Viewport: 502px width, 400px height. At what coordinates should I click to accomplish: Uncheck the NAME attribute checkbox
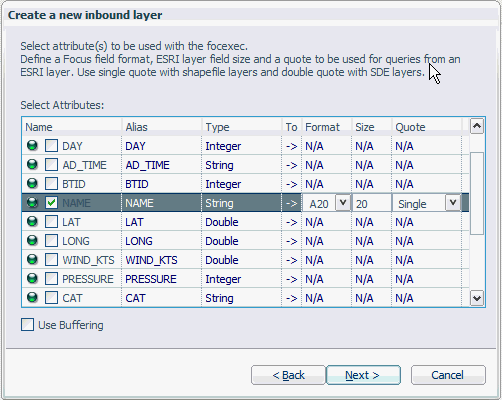(51, 203)
